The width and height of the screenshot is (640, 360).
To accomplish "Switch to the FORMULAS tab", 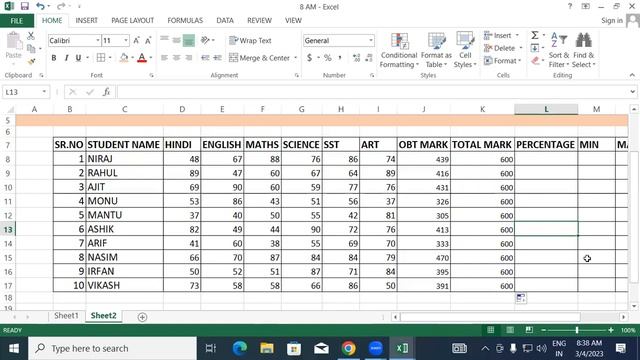I will [x=185, y=20].
